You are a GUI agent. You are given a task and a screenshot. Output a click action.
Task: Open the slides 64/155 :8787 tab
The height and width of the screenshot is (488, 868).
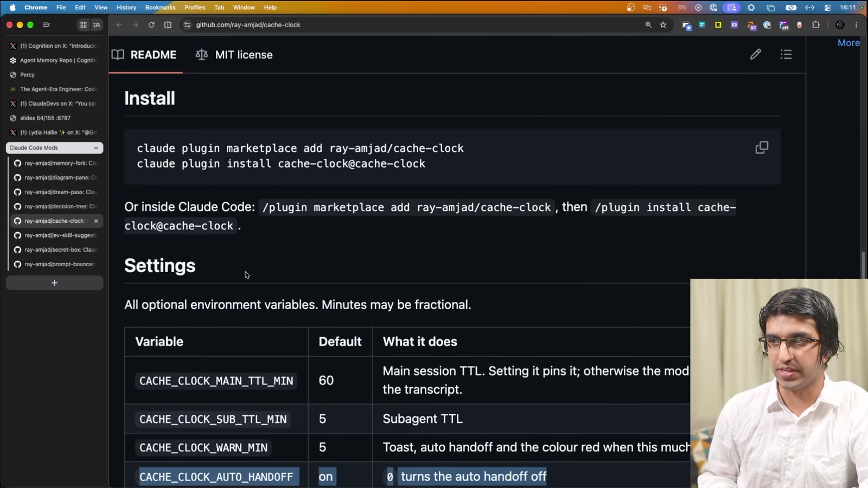click(x=54, y=118)
